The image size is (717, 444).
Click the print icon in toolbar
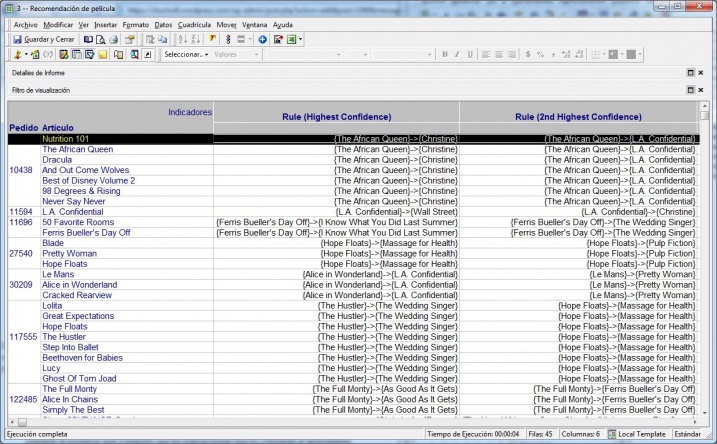114,39
